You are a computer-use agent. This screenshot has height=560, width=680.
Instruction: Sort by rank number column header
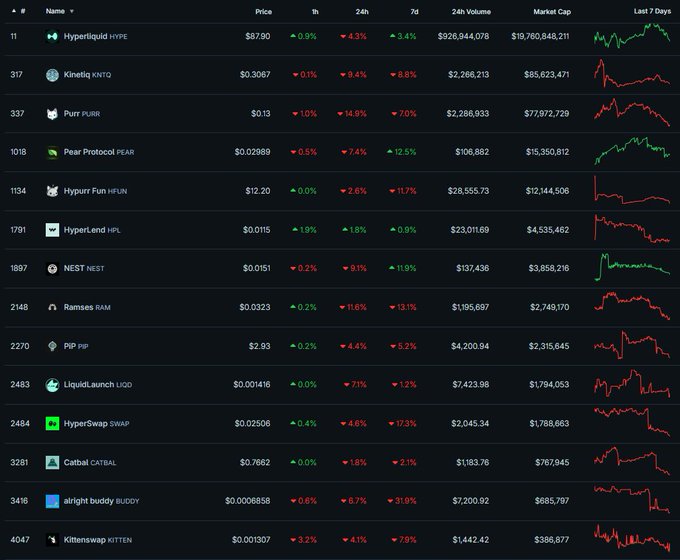click(19, 11)
